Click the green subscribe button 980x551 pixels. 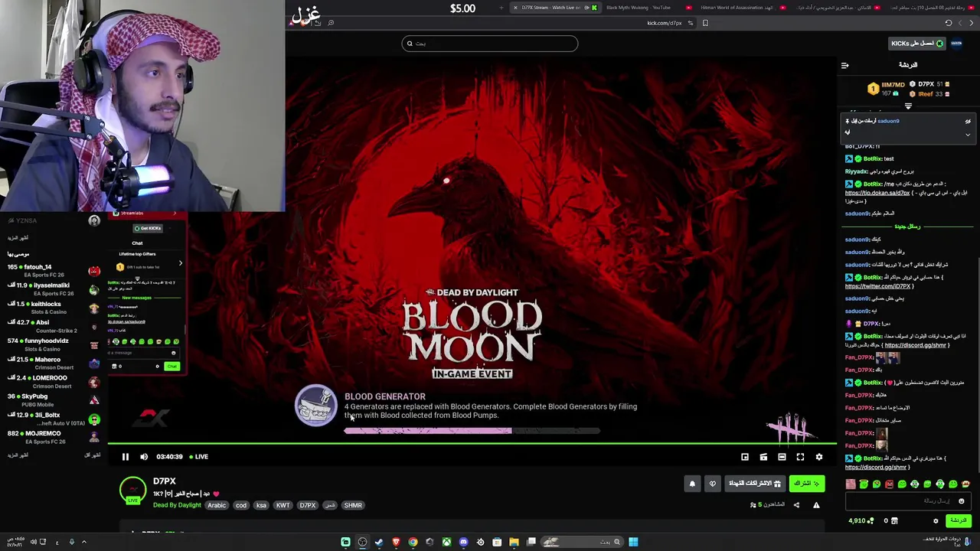pyautogui.click(x=807, y=484)
